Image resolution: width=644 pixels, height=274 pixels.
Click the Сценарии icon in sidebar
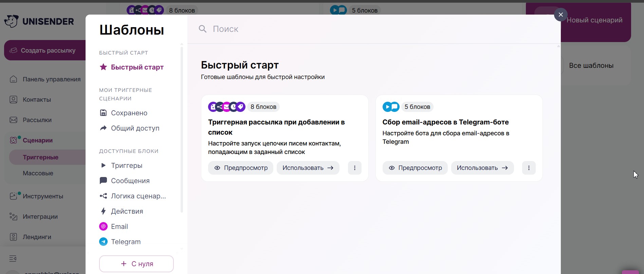(x=13, y=140)
